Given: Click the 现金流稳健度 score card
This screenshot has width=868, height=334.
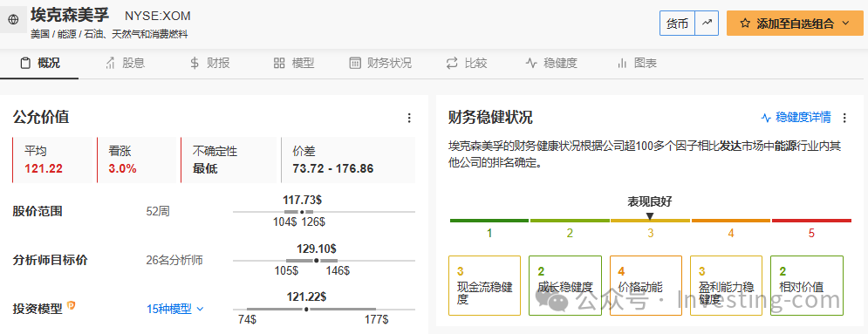Looking at the screenshot, I should tap(484, 285).
